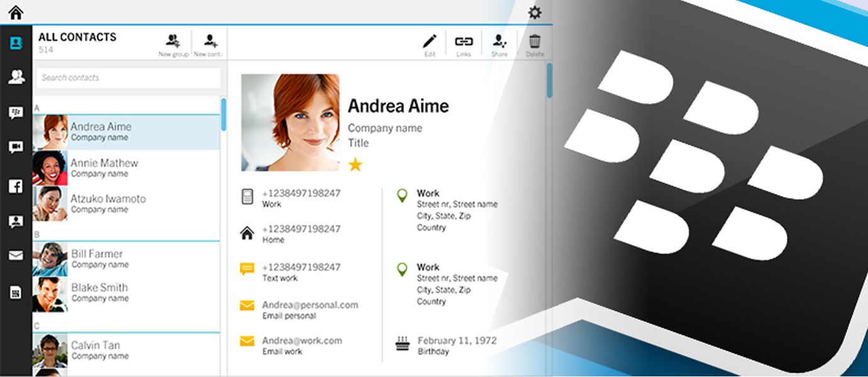Image resolution: width=868 pixels, height=377 pixels.
Task: Click the text message icon beside Text work
Action: coord(247,270)
